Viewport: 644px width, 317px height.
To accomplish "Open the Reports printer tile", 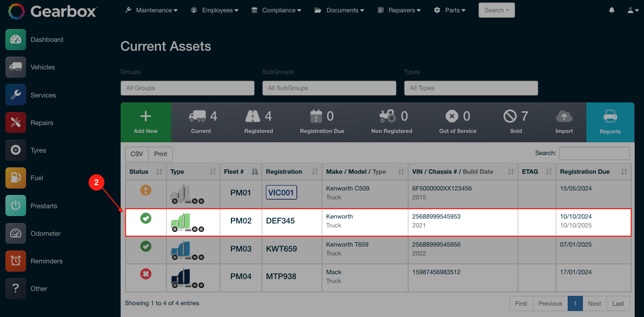I will pyautogui.click(x=610, y=122).
